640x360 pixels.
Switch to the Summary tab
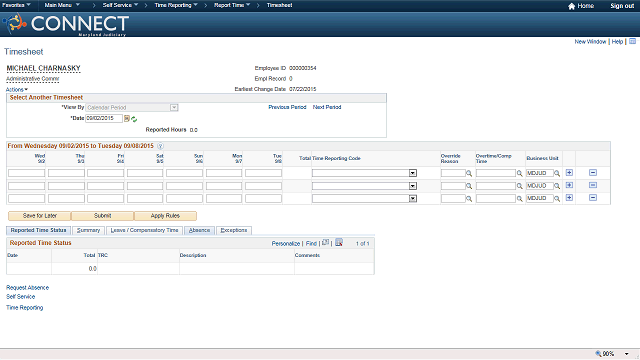tap(89, 231)
